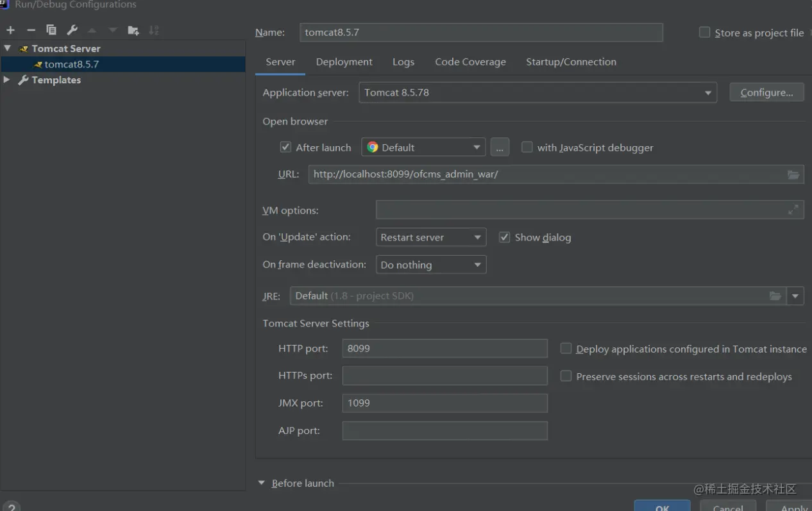Open the On 'Update' action dropdown

click(x=431, y=237)
